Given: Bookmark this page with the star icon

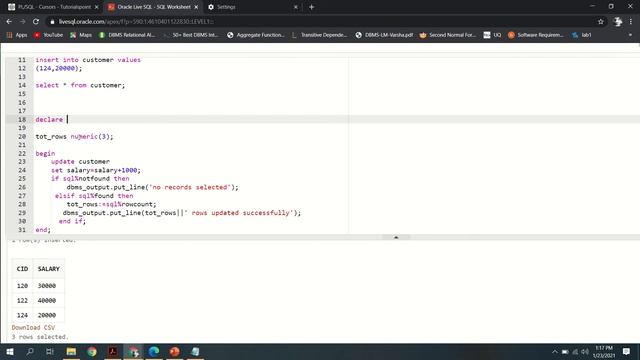Looking at the screenshot, I should pyautogui.click(x=600, y=22).
